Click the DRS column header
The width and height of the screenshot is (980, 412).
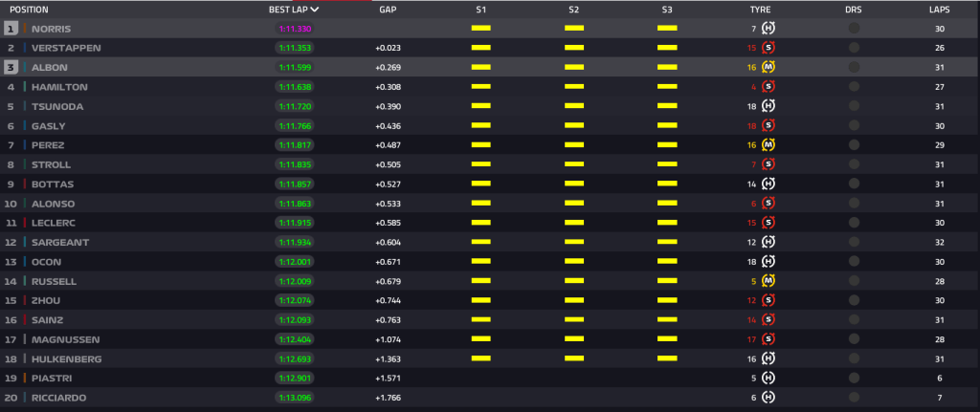854,10
